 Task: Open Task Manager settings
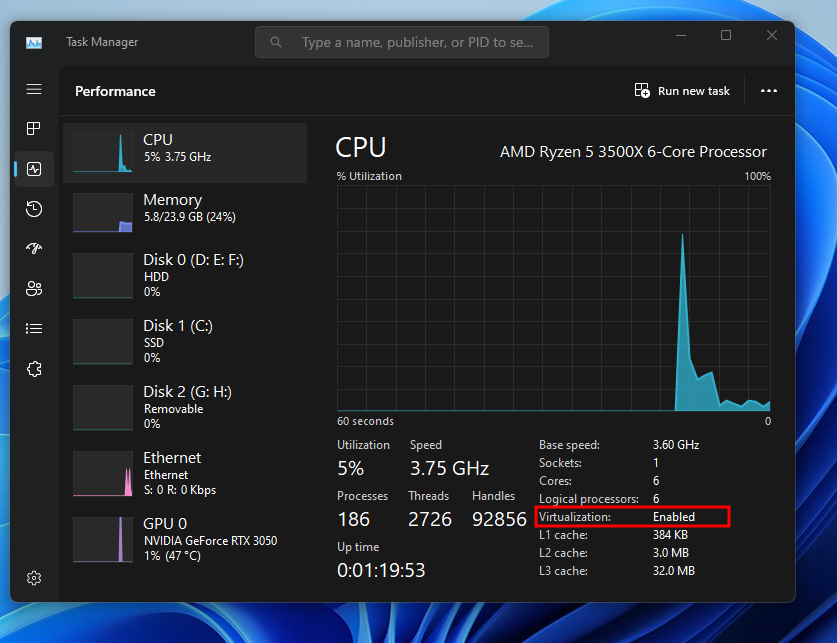click(33, 577)
